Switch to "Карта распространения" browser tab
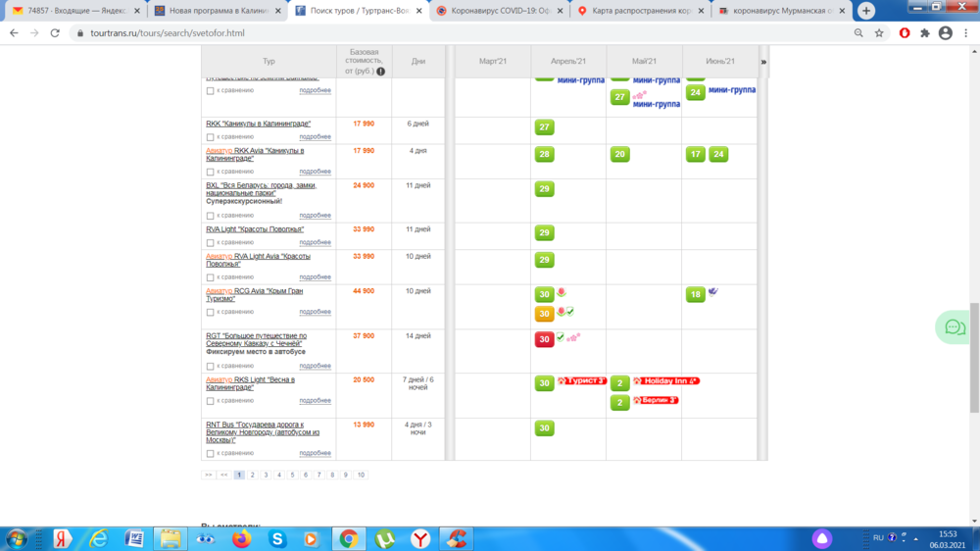980x551 pixels. [637, 11]
